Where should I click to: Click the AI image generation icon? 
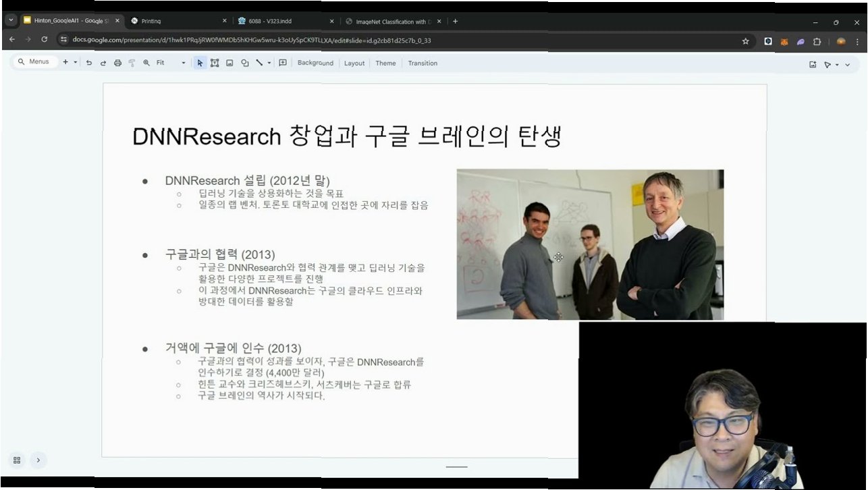[813, 65]
